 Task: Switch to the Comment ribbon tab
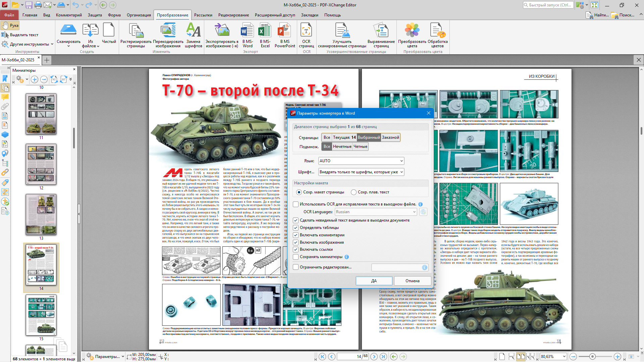tap(69, 15)
